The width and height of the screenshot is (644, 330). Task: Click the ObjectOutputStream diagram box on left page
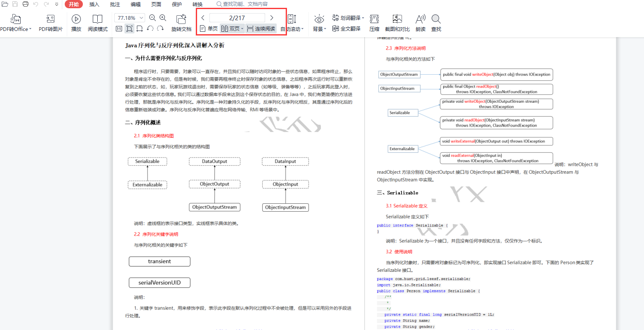[214, 207]
